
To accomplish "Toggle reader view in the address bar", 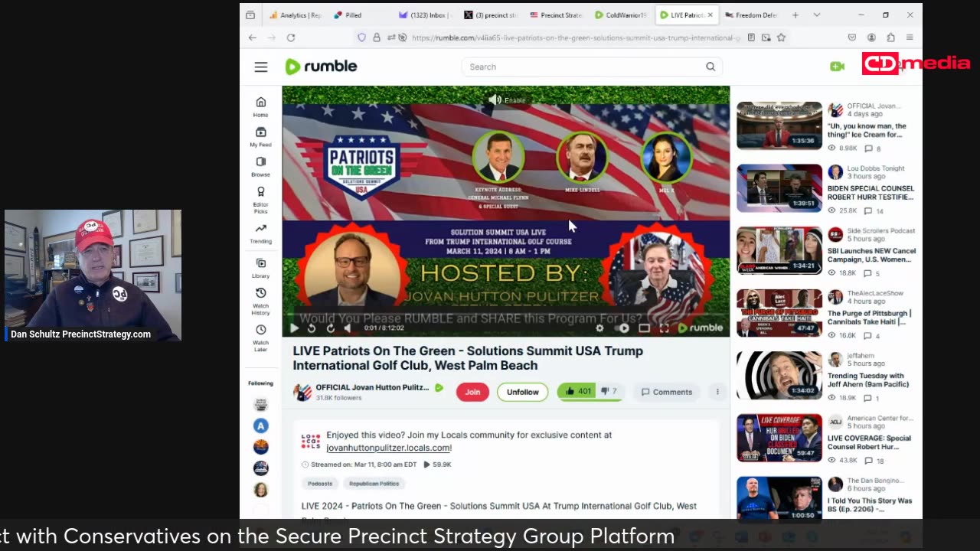I will click(752, 37).
